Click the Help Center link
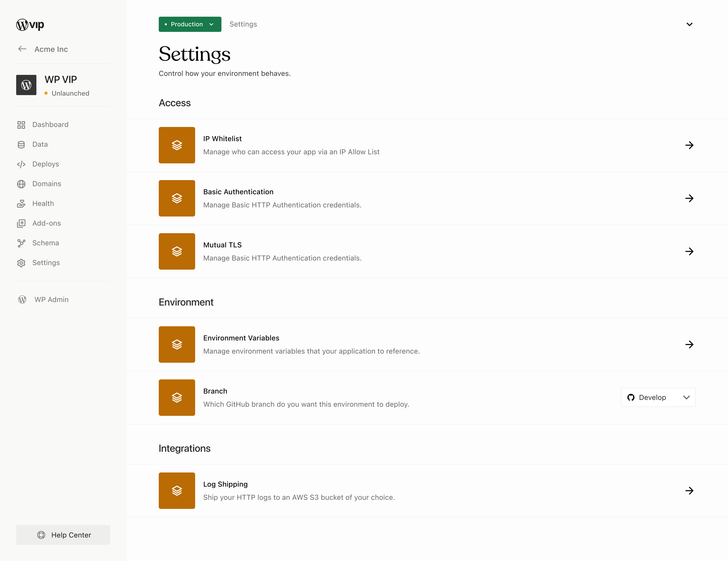Image resolution: width=728 pixels, height=561 pixels. (x=64, y=534)
